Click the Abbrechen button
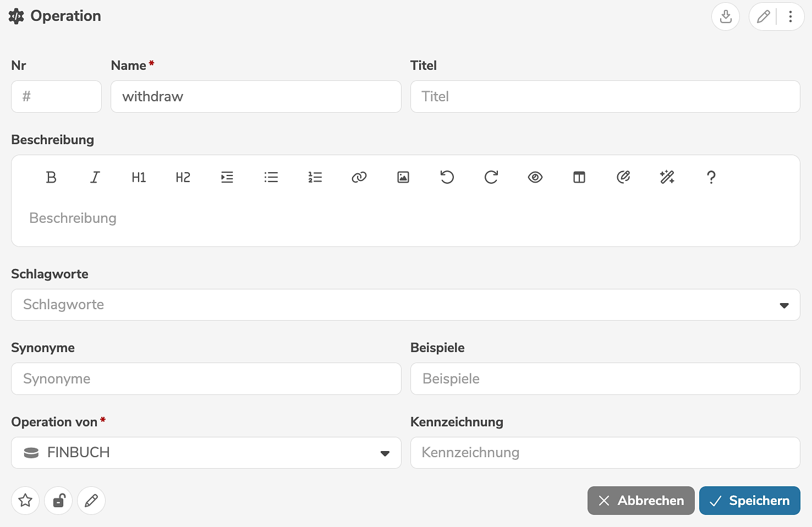 641,501
